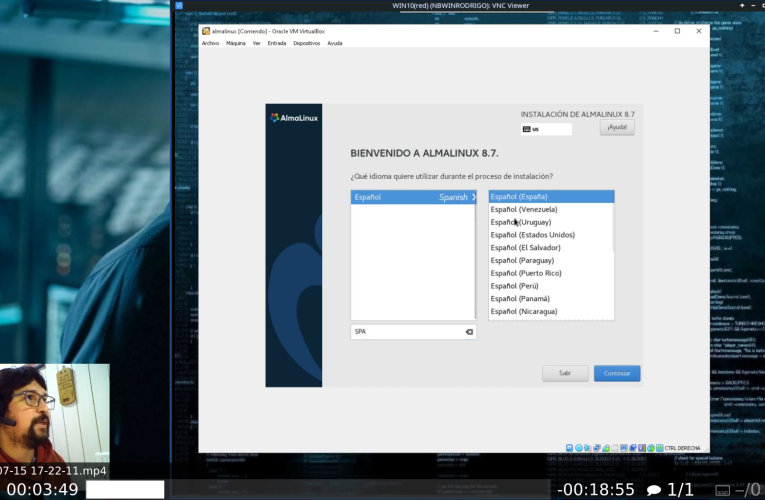The width and height of the screenshot is (765, 500).
Task: Click the CTRL DERECHA host key label
Action: [683, 448]
